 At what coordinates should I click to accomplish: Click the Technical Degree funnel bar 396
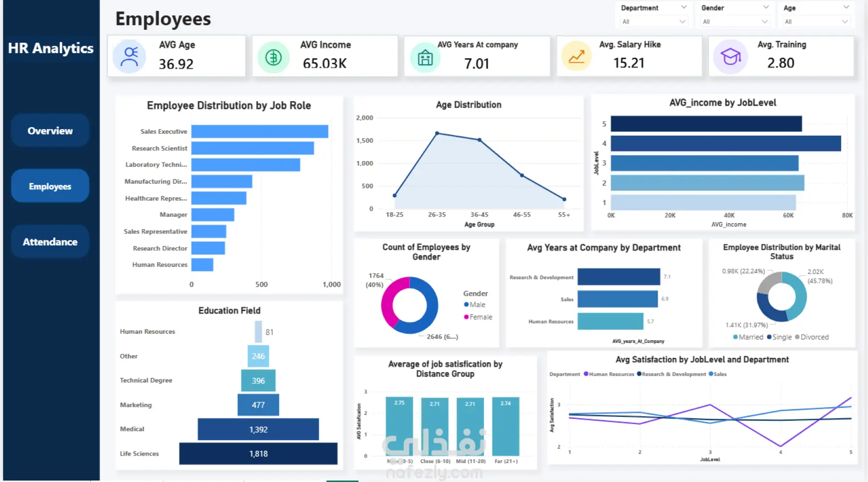(258, 381)
